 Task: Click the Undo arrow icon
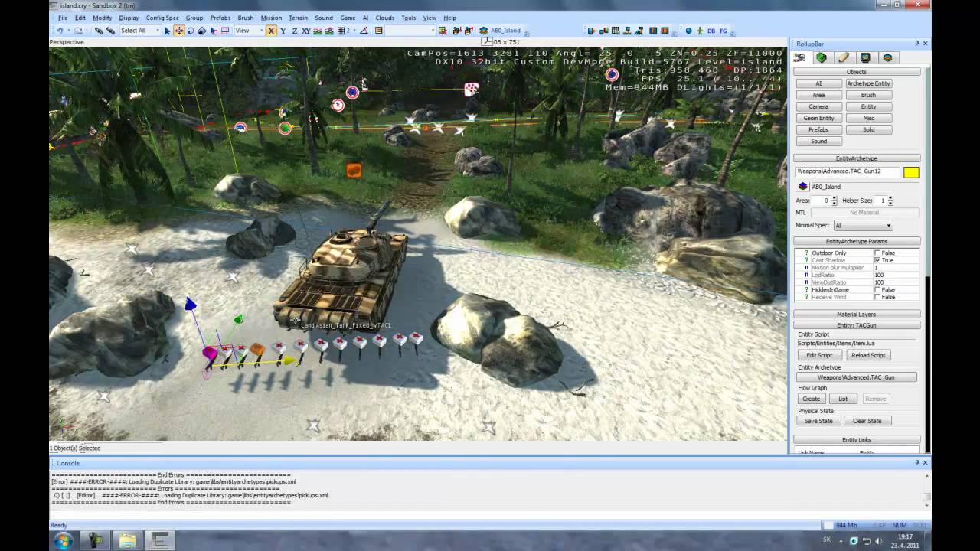(60, 31)
